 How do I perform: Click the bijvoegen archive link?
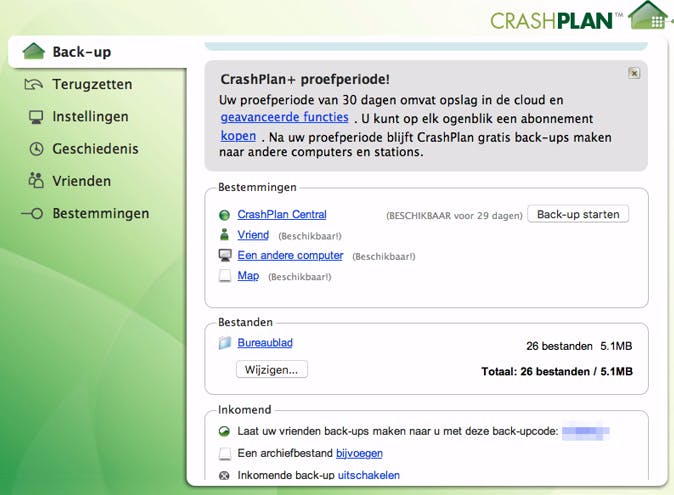[x=359, y=453]
